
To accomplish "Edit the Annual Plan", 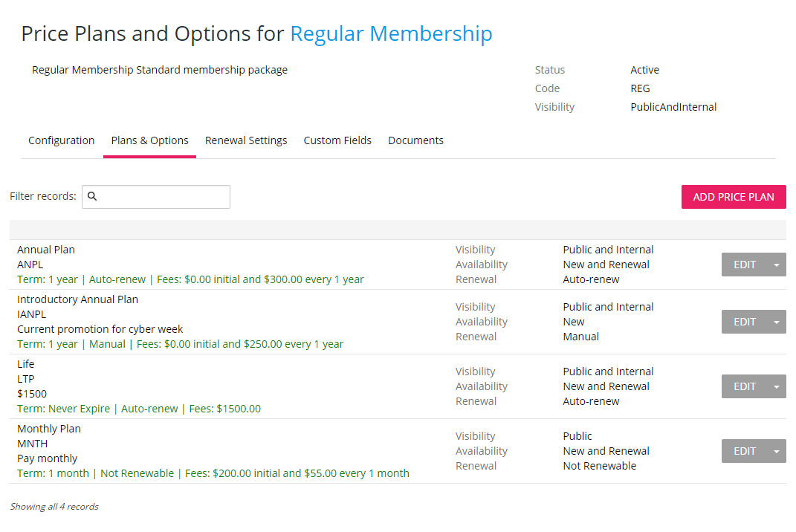I will coord(744,265).
